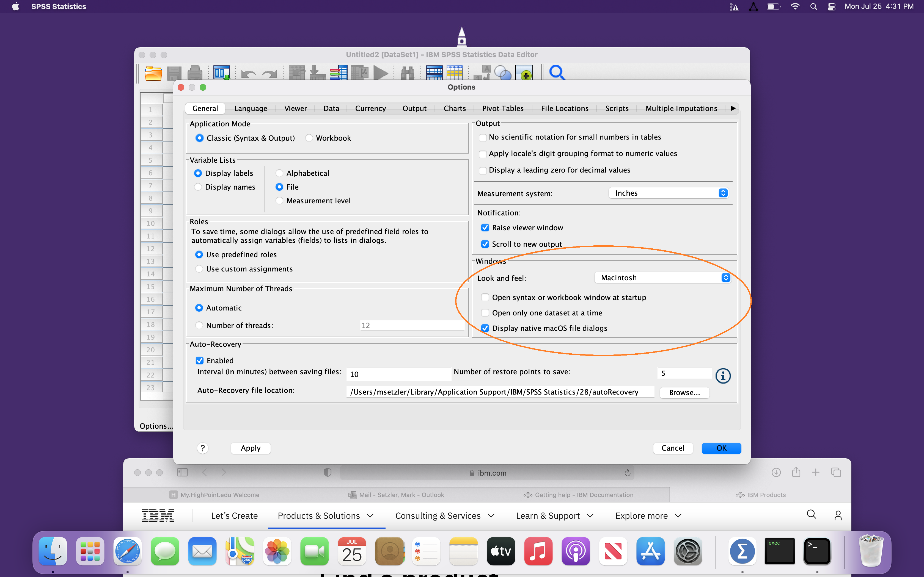Click the Save Data toolbar icon
924x577 pixels.
174,73
